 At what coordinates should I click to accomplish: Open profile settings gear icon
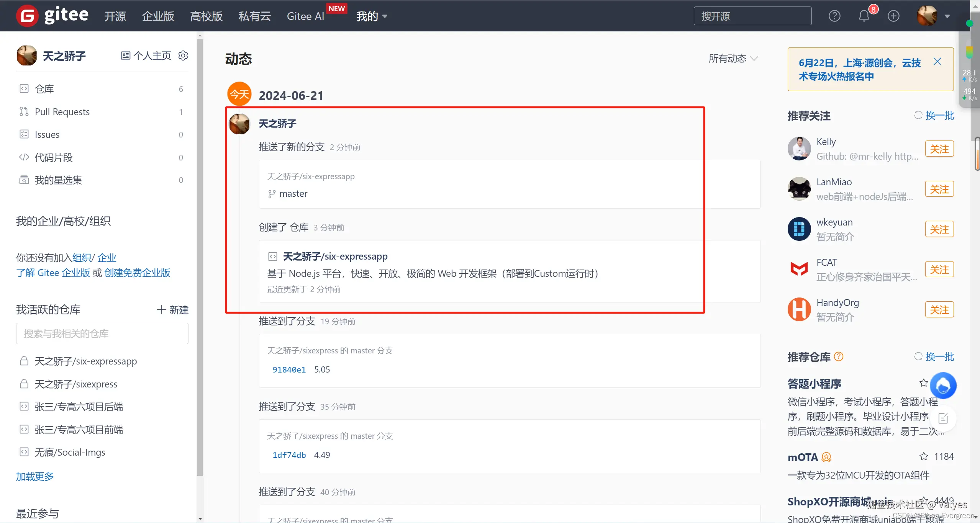(183, 56)
